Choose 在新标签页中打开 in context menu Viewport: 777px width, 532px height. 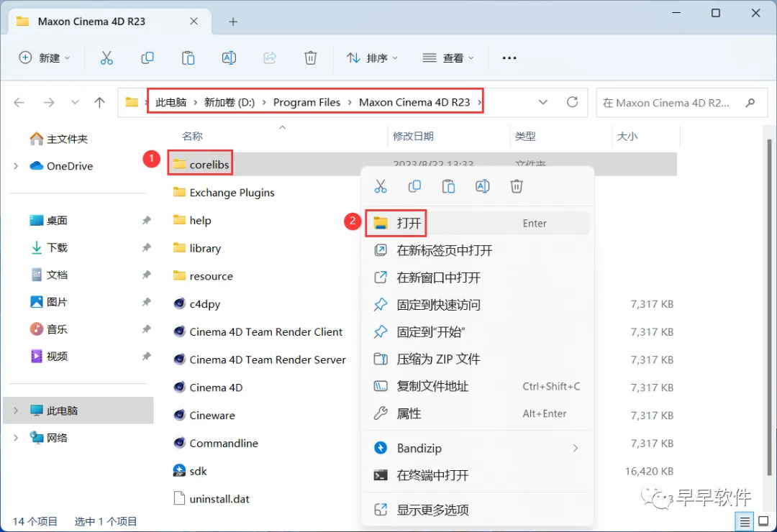click(x=478, y=250)
